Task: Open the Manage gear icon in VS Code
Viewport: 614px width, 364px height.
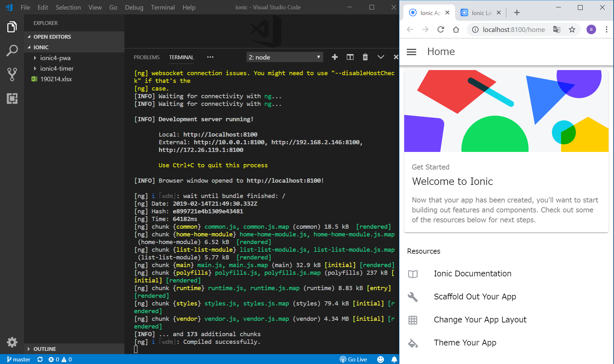Action: [12, 342]
